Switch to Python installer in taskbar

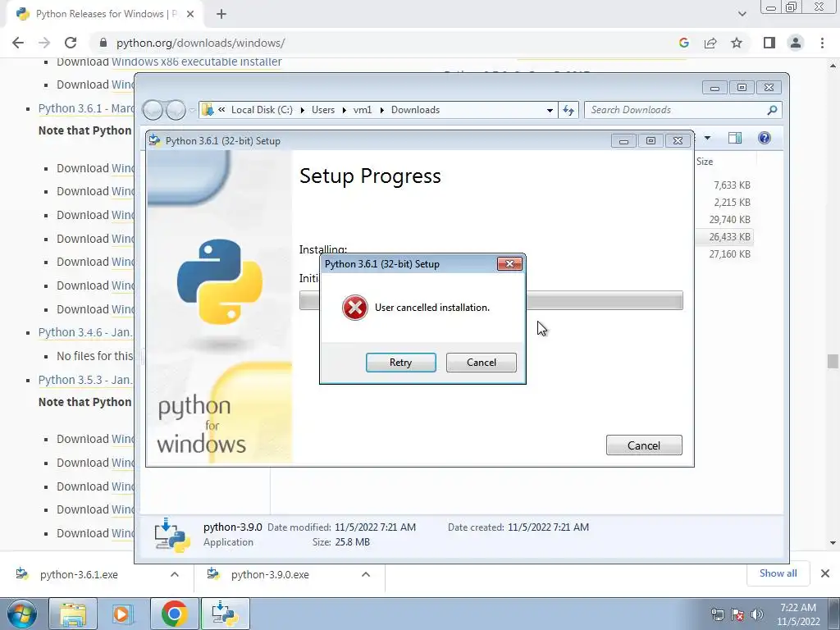(x=225, y=614)
